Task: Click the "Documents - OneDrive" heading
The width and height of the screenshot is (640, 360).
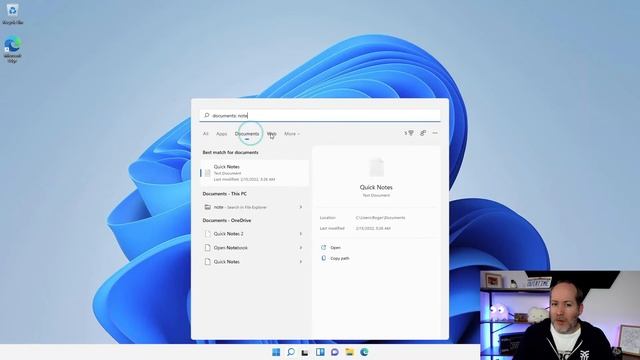Action: 227,220
